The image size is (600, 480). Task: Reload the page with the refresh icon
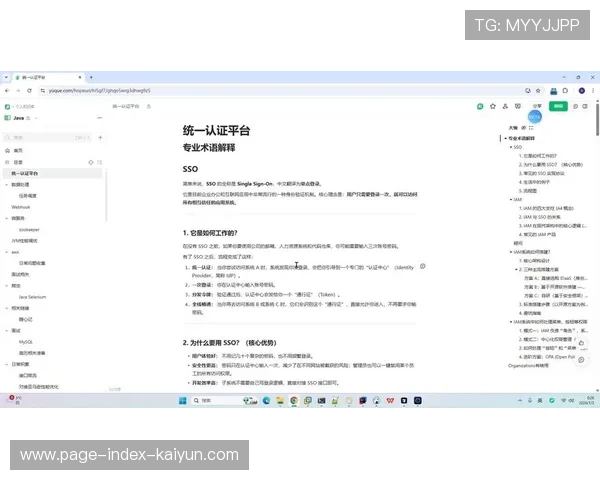click(29, 91)
